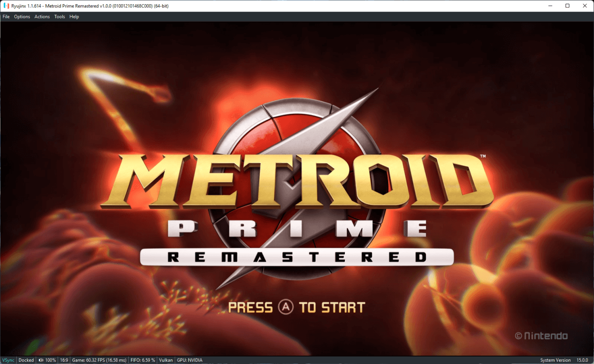
Task: Click the System Version 15.0.0 label
Action: coord(564,360)
